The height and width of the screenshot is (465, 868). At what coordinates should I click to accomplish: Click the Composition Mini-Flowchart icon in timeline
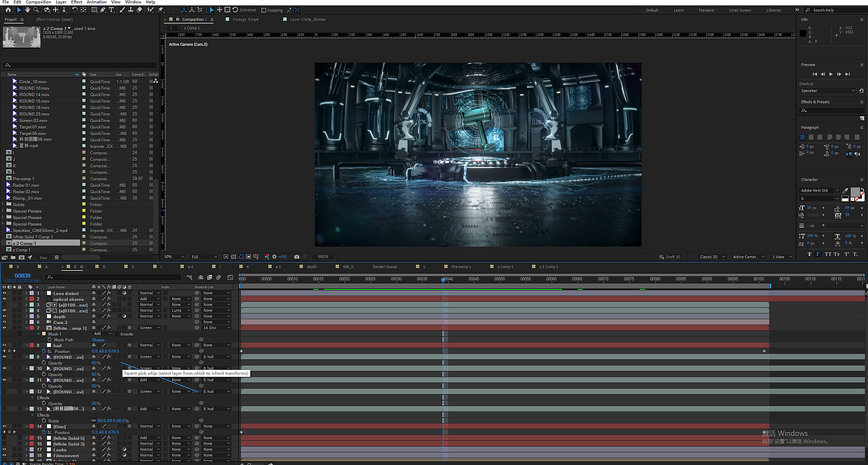pyautogui.click(x=189, y=278)
